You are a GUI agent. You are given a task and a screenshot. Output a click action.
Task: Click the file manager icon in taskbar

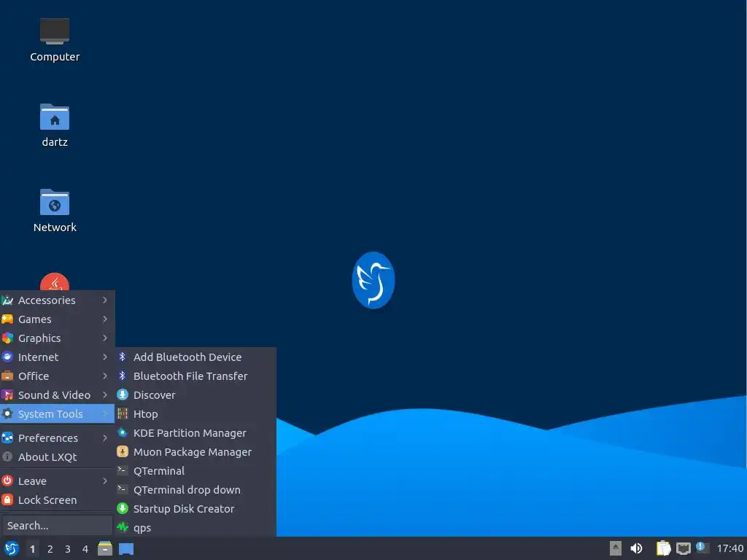pyautogui.click(x=105, y=548)
